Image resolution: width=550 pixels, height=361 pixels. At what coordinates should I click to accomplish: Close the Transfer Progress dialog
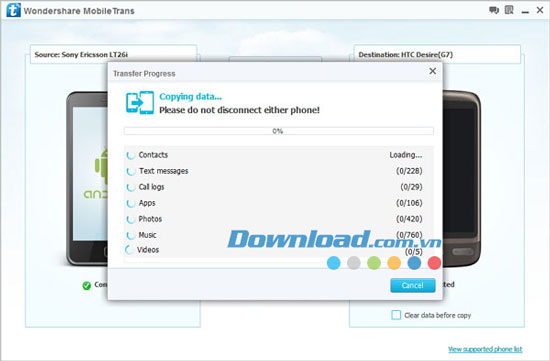click(x=433, y=71)
